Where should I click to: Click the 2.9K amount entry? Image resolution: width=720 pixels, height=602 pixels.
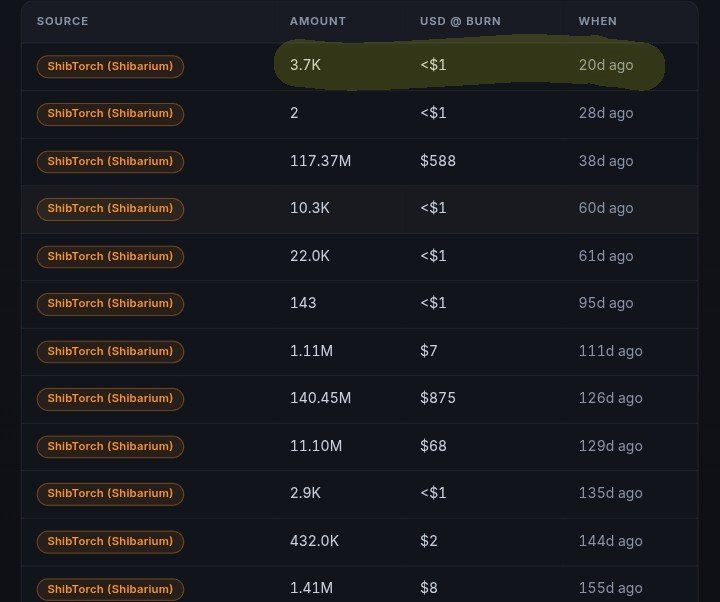click(x=305, y=493)
